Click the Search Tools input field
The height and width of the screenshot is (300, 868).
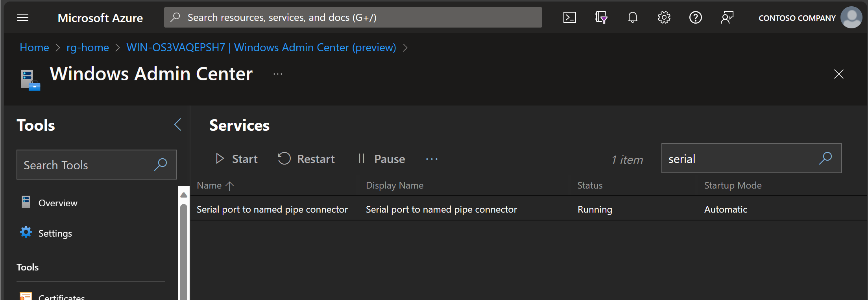tap(96, 165)
